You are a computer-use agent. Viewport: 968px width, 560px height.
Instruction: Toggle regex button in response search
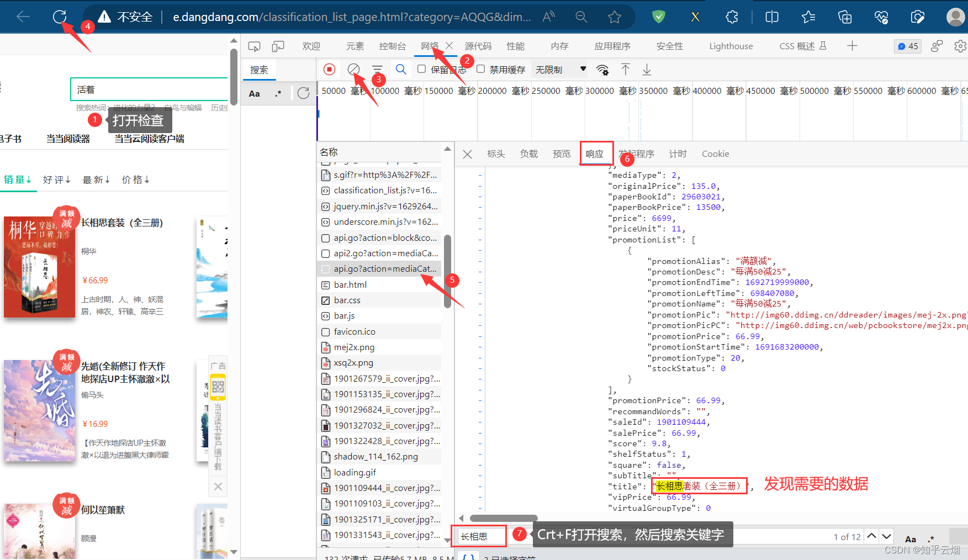pos(932,538)
